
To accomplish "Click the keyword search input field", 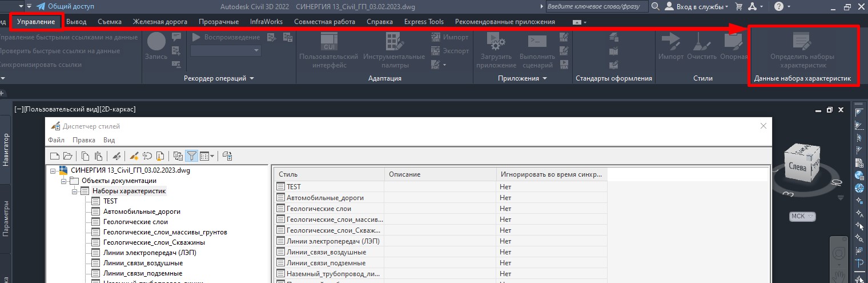I will click(x=596, y=6).
